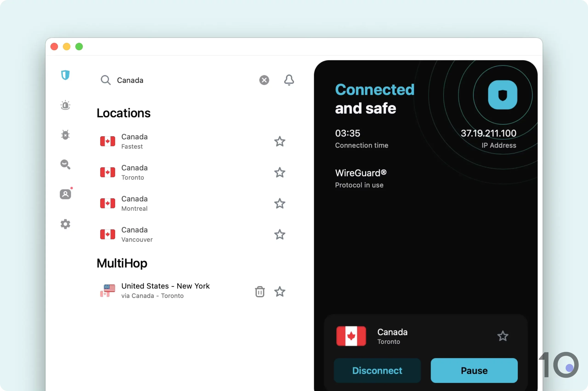This screenshot has height=391, width=588.
Task: Open Settings via the gear icon
Action: click(x=65, y=224)
